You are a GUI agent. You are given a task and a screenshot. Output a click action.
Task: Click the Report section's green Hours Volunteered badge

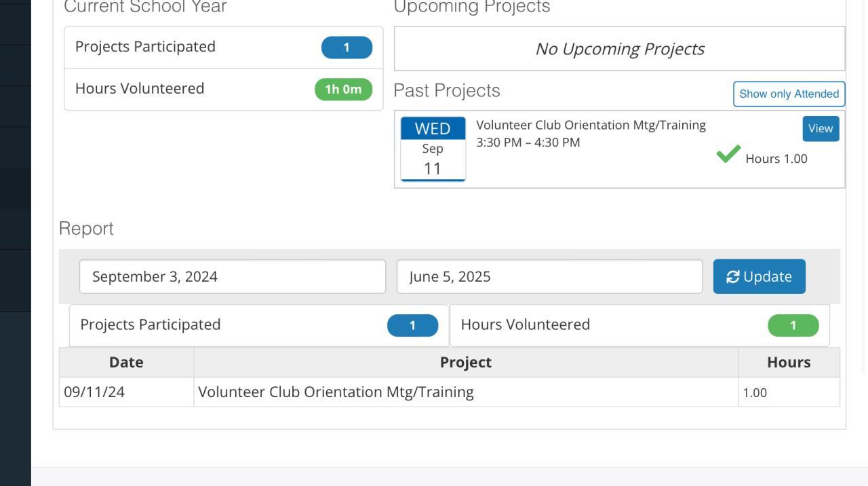point(793,326)
